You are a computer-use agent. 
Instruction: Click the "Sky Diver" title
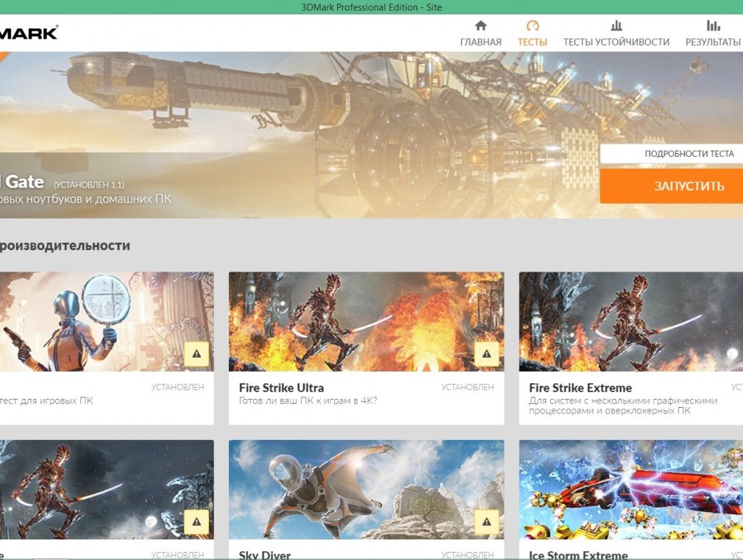tap(265, 555)
